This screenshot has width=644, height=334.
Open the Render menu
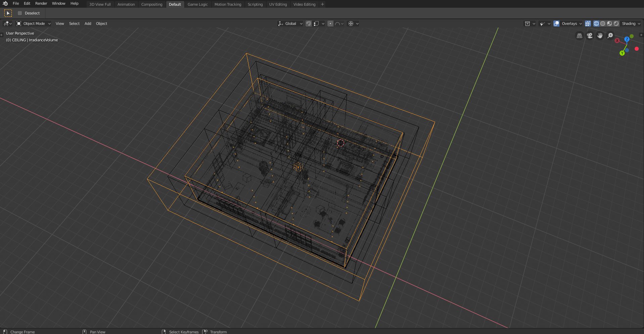pos(41,3)
